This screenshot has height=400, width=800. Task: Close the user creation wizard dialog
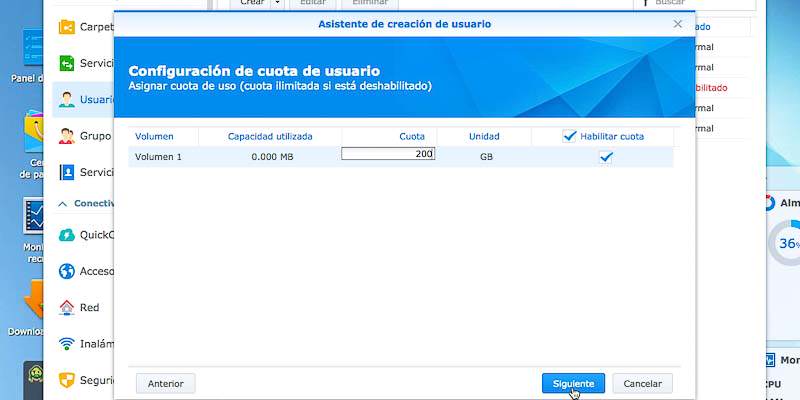click(677, 24)
